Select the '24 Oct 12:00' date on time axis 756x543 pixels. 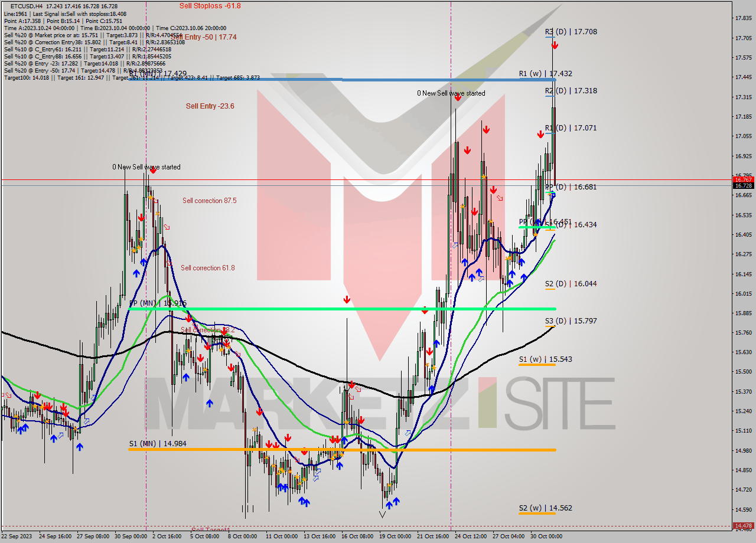tap(471, 537)
